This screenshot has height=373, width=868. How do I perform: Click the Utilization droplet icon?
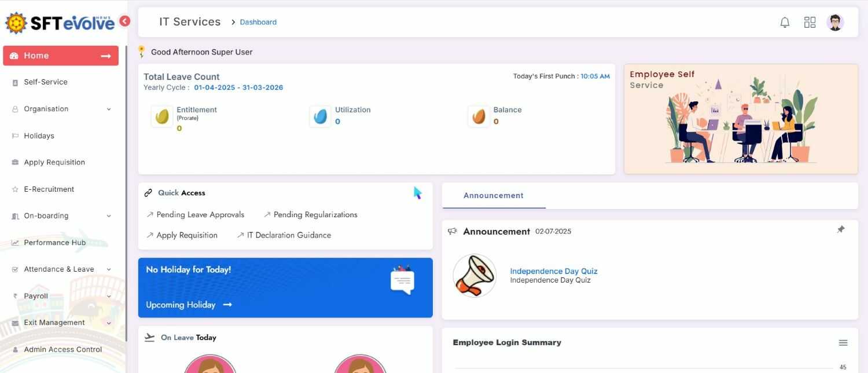320,116
